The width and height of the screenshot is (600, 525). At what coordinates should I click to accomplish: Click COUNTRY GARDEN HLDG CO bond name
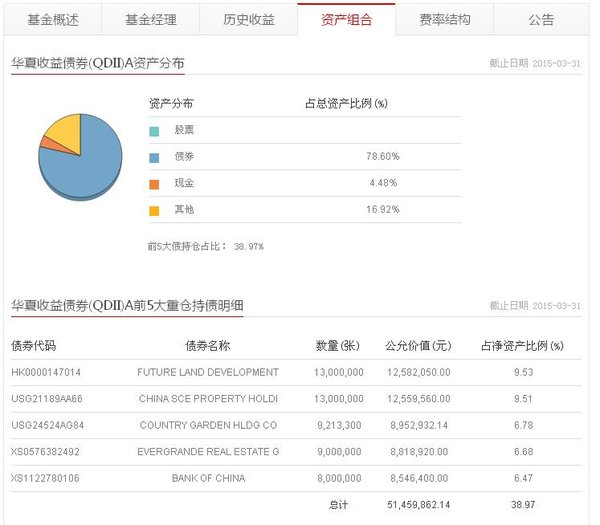click(x=208, y=425)
